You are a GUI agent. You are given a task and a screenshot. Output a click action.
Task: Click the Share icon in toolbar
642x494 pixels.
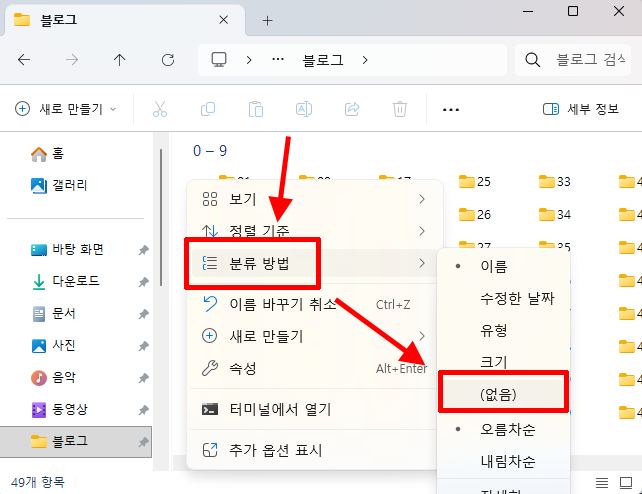coord(352,109)
